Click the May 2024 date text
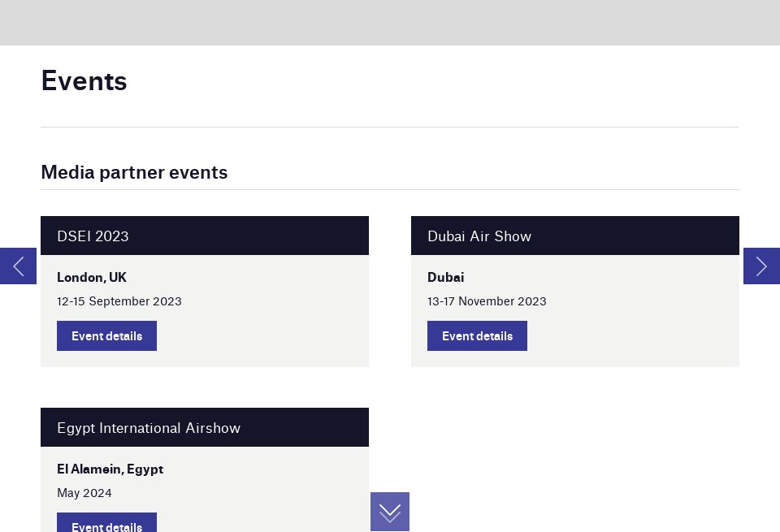The height and width of the screenshot is (532, 780). click(x=84, y=493)
